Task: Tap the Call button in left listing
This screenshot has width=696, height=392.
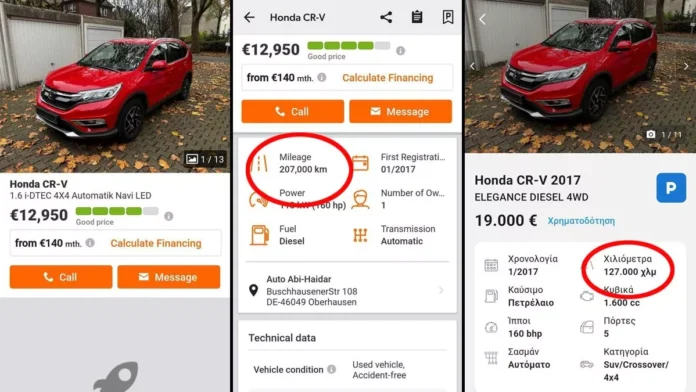Action: (61, 277)
